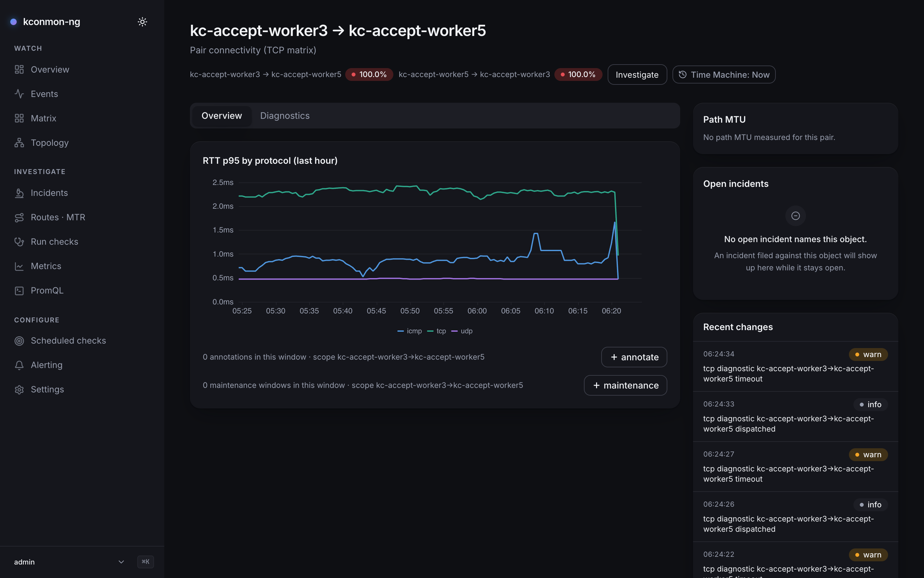Go to the Matrix menu item
This screenshot has width=924, height=578.
click(82, 118)
